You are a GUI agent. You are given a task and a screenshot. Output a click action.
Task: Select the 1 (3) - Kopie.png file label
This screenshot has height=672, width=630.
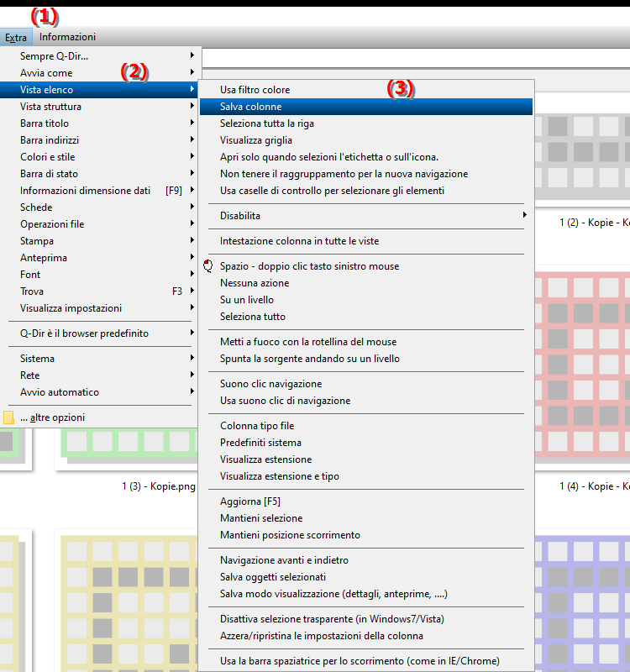pos(159,486)
